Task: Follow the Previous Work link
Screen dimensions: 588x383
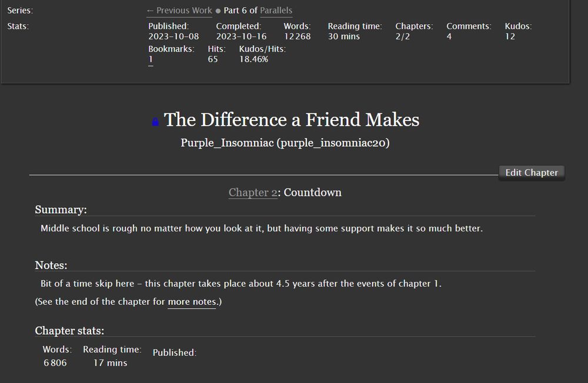Action: pyautogui.click(x=178, y=10)
